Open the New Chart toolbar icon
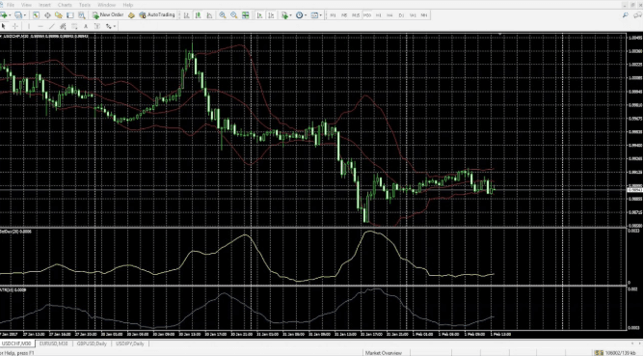This screenshot has width=644, height=356. (x=4, y=15)
